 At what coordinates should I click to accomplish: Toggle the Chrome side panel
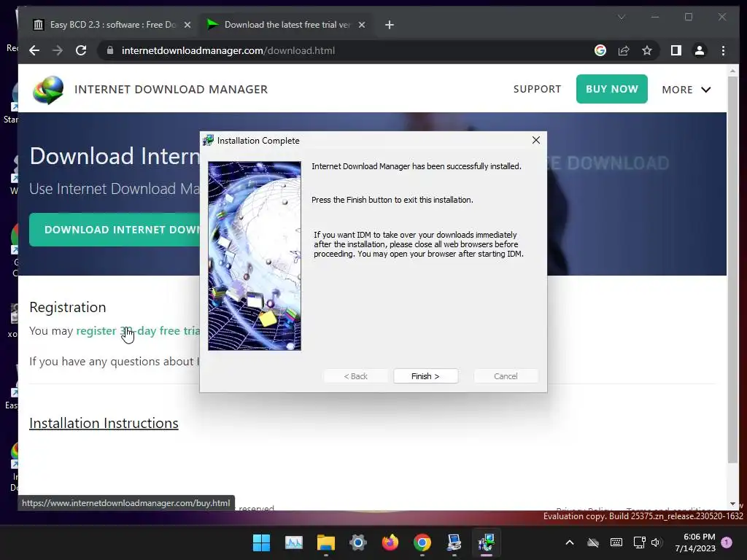coord(676,50)
